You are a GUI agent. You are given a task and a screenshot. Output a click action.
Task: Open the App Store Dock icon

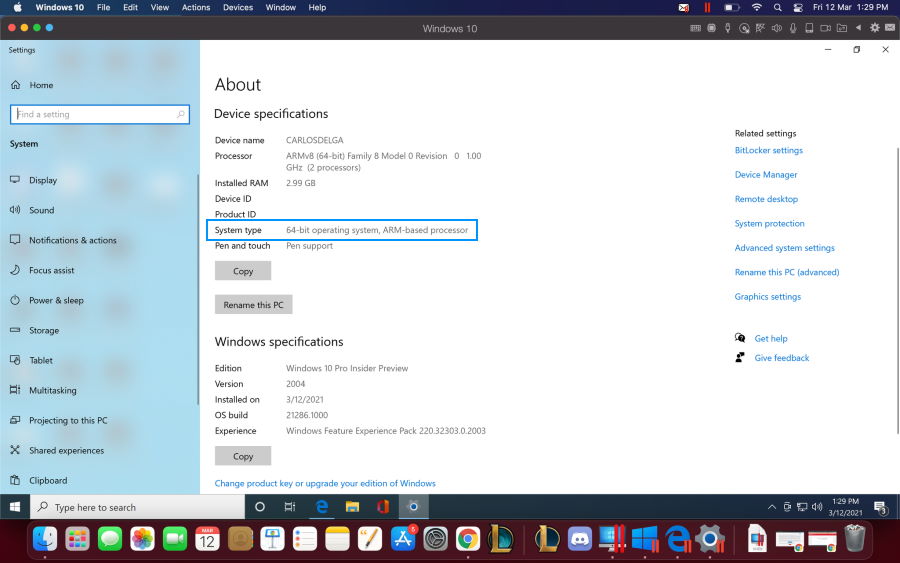(403, 539)
